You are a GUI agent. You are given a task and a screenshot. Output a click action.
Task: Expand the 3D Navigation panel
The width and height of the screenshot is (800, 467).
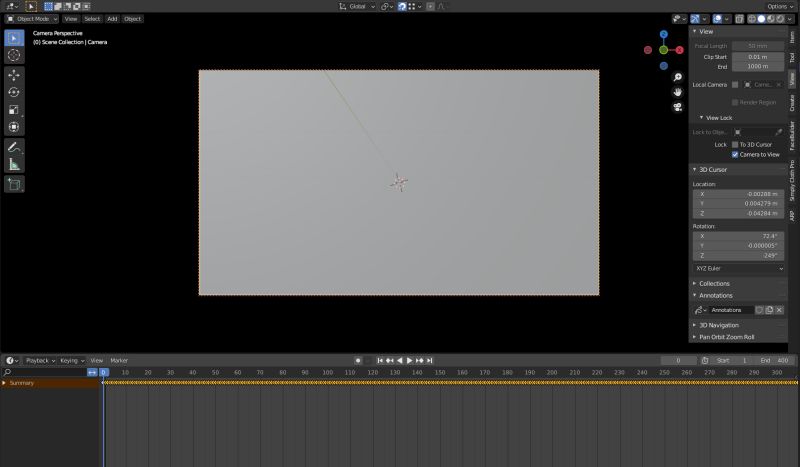point(694,325)
